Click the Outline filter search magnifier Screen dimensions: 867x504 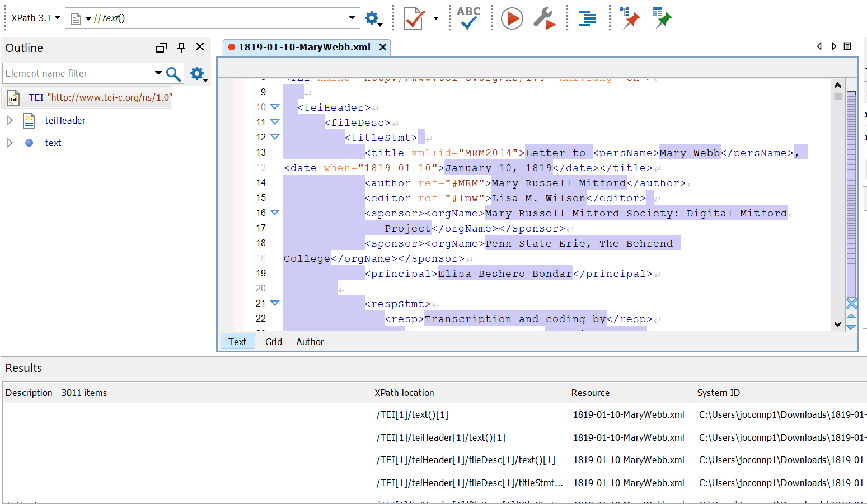tap(174, 73)
